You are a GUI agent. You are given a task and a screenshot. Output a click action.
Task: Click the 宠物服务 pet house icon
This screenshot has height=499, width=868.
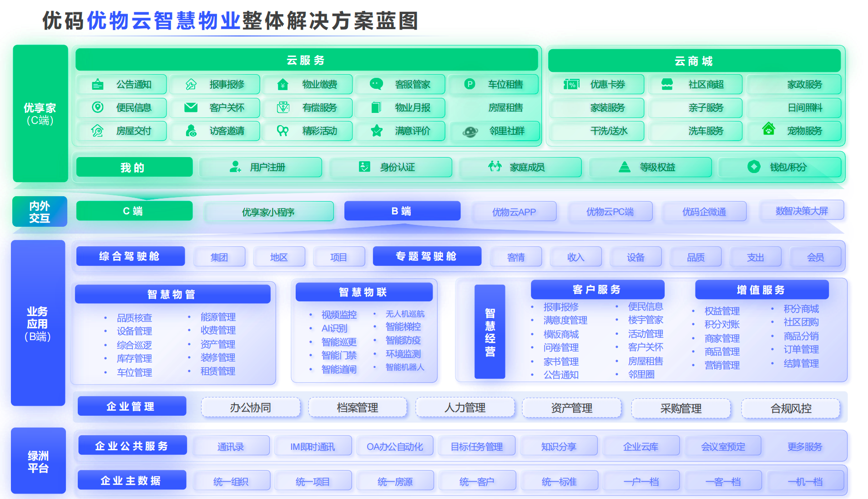pos(768,129)
